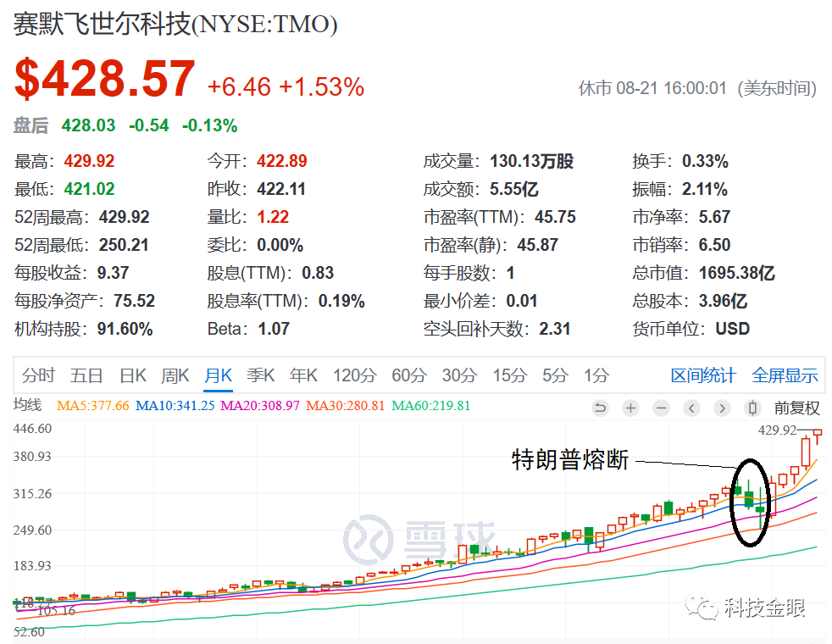Click the 货币单位 value USD
The width and height of the screenshot is (832, 644).
732,329
